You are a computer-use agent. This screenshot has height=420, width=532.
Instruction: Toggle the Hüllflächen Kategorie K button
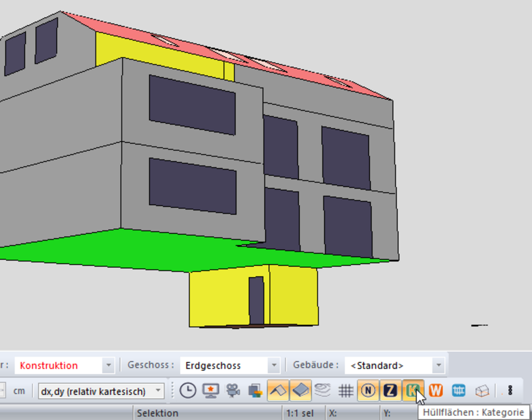(x=413, y=391)
